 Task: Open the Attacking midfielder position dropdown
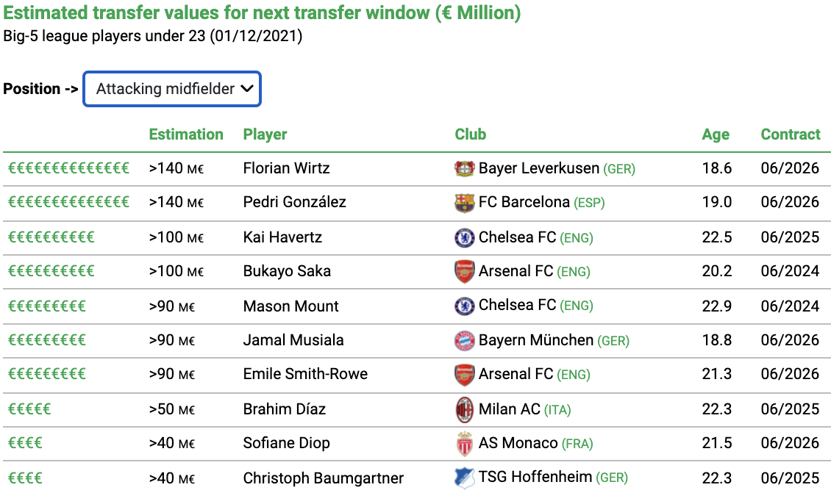click(x=172, y=89)
